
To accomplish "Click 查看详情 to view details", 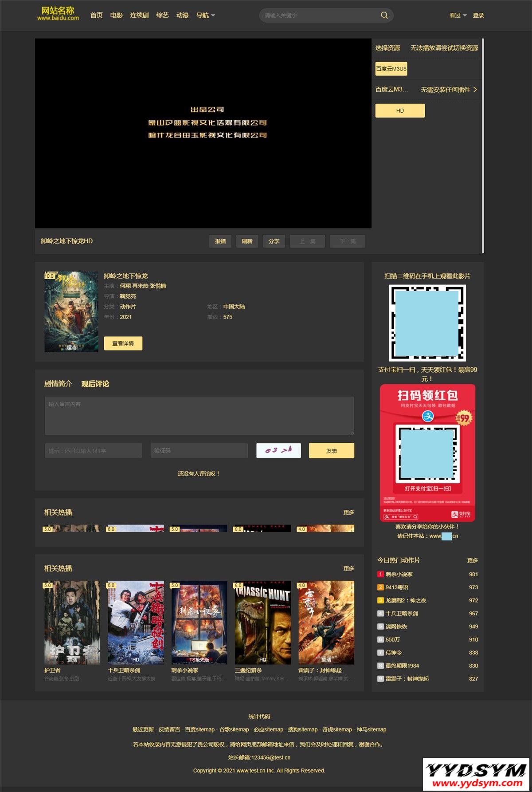I will click(123, 343).
